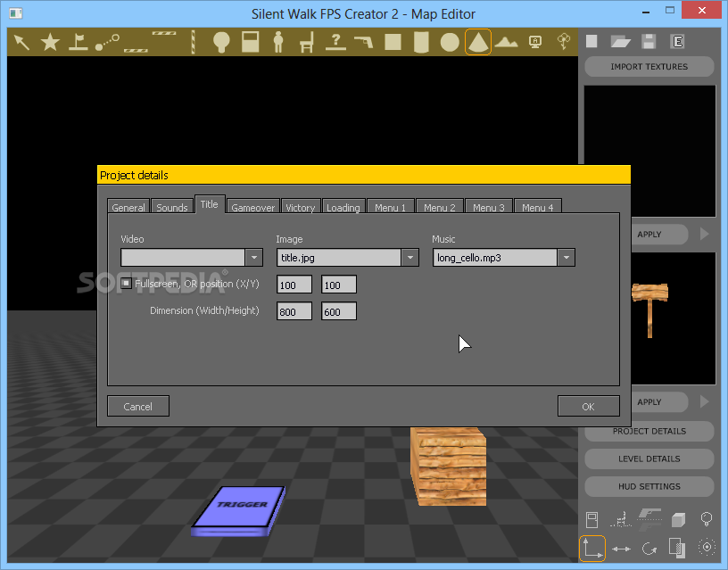
Task: Click the IMPORT TEXTURES button
Action: 649,66
